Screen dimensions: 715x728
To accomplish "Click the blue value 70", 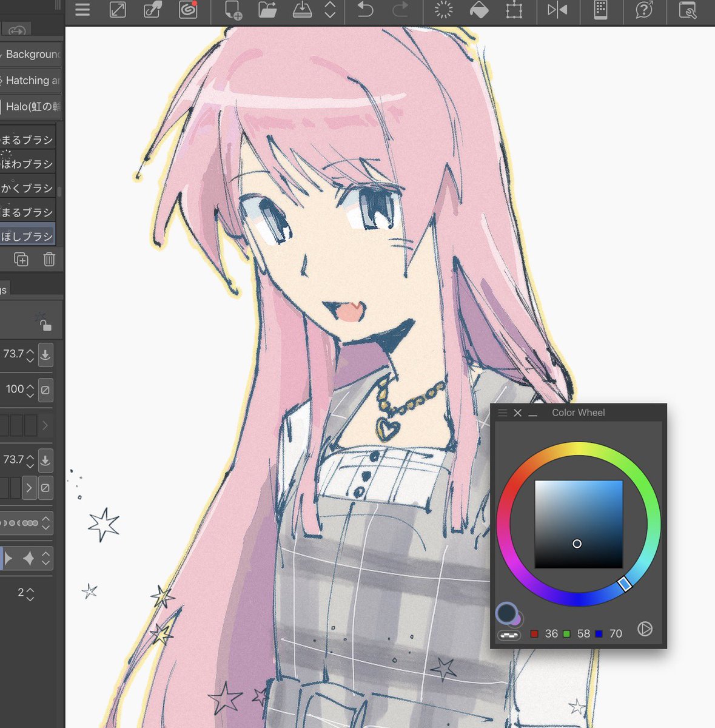I will 616,634.
